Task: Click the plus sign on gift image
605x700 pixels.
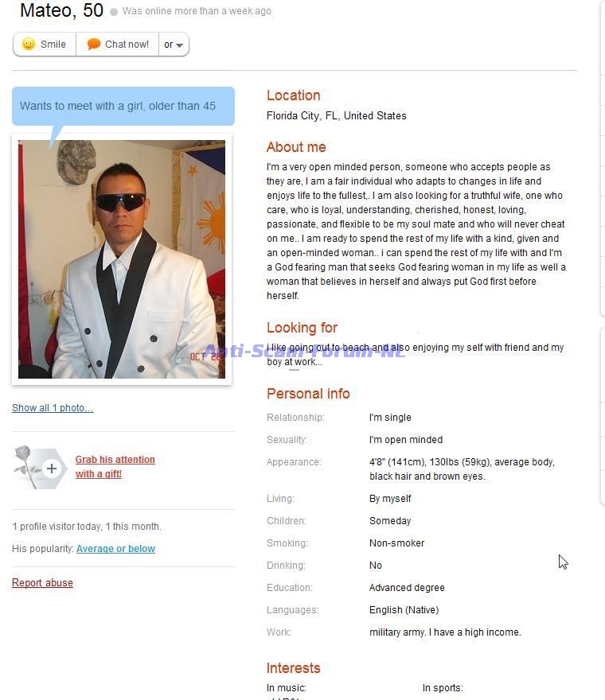Action: [52, 469]
